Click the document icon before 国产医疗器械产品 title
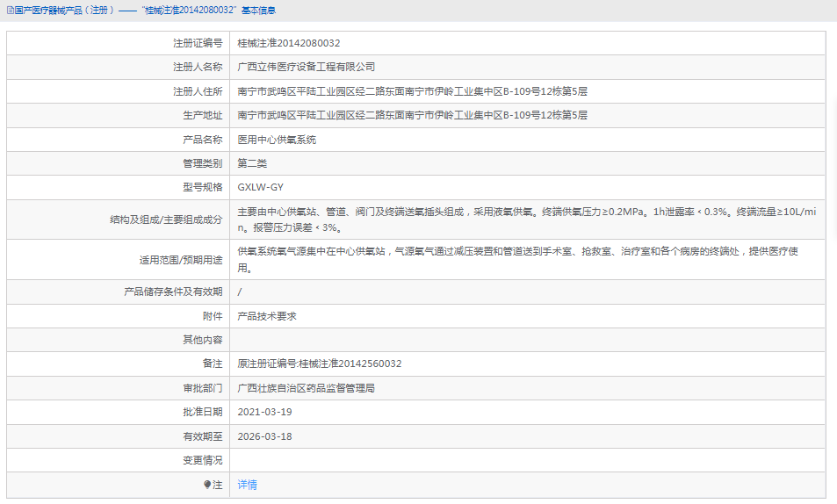Viewport: 837px width, 504px height. [10, 11]
